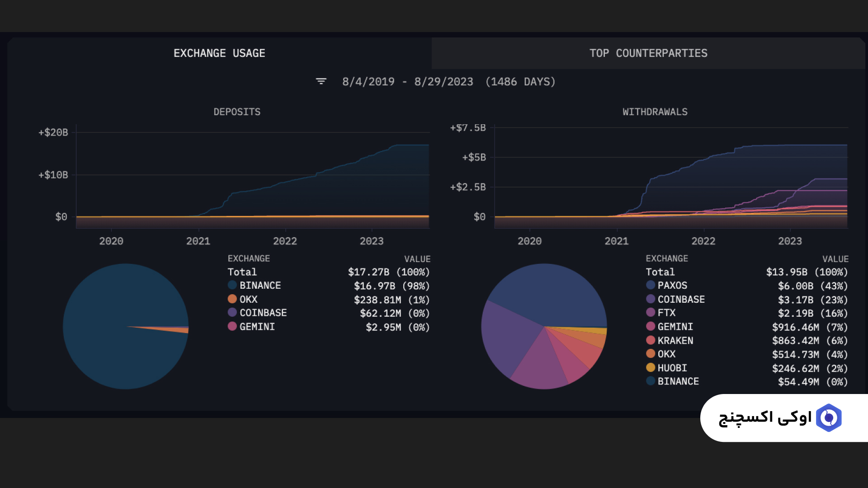
Task: Click the Kraken legend color dot
Action: tap(651, 340)
